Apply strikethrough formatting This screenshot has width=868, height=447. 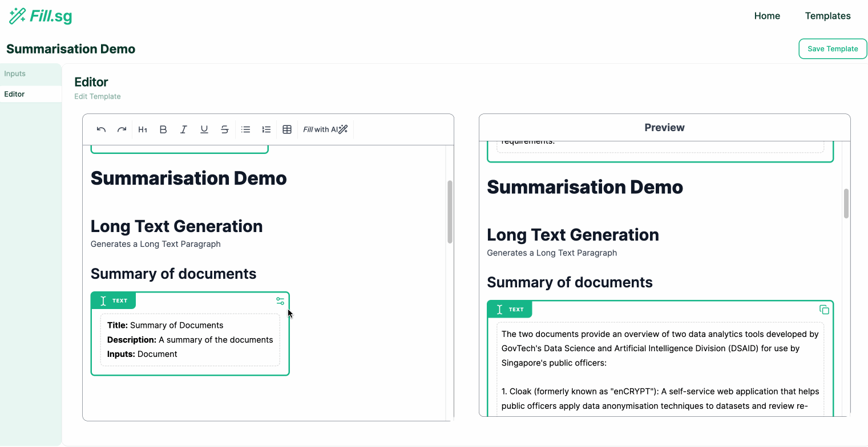tap(225, 129)
